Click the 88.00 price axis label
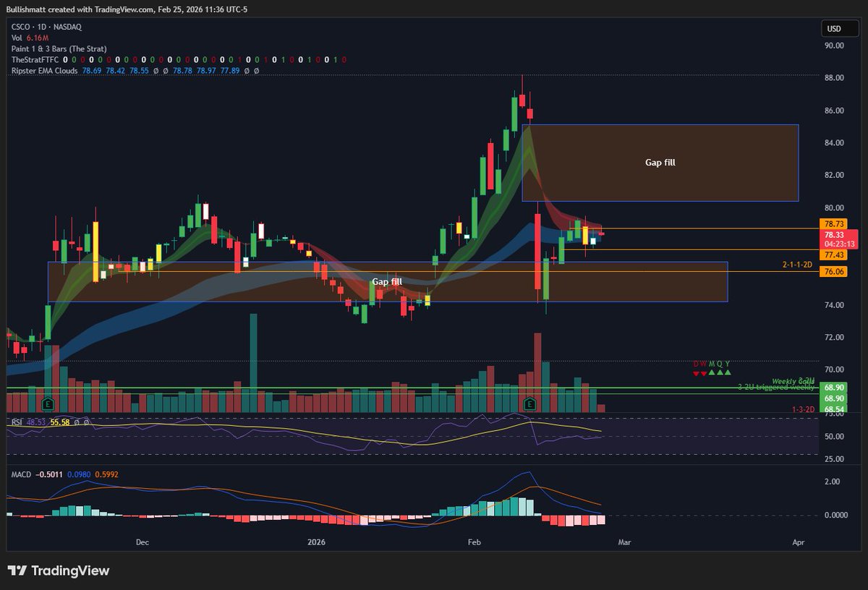Viewport: 868px width, 590px height. [x=834, y=78]
